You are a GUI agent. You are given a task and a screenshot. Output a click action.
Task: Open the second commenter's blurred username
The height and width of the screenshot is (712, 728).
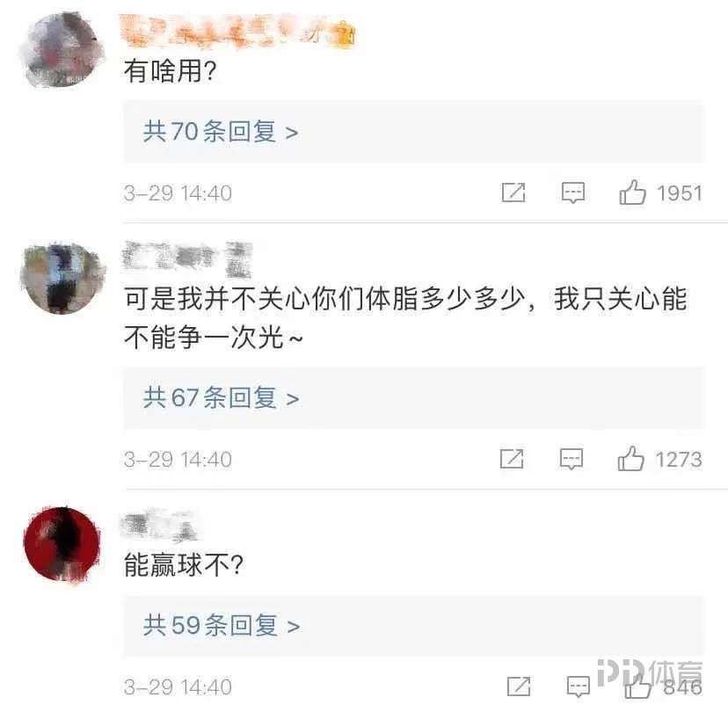187,258
